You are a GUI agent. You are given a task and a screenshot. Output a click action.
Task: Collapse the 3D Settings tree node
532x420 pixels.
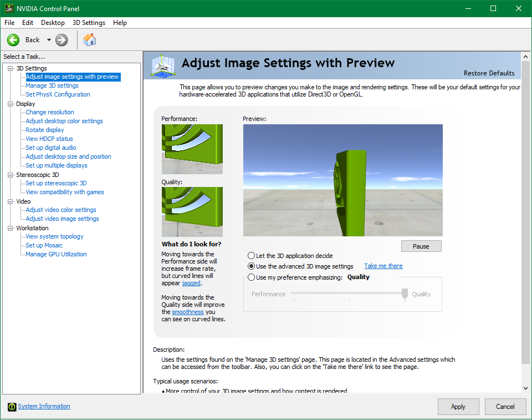[10, 68]
